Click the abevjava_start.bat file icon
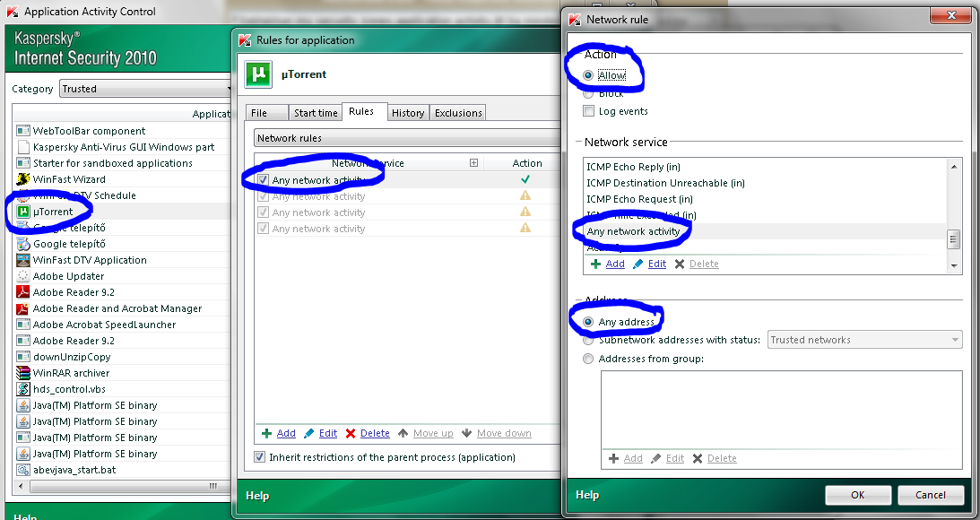Screen dimensions: 980x520 tap(23, 470)
